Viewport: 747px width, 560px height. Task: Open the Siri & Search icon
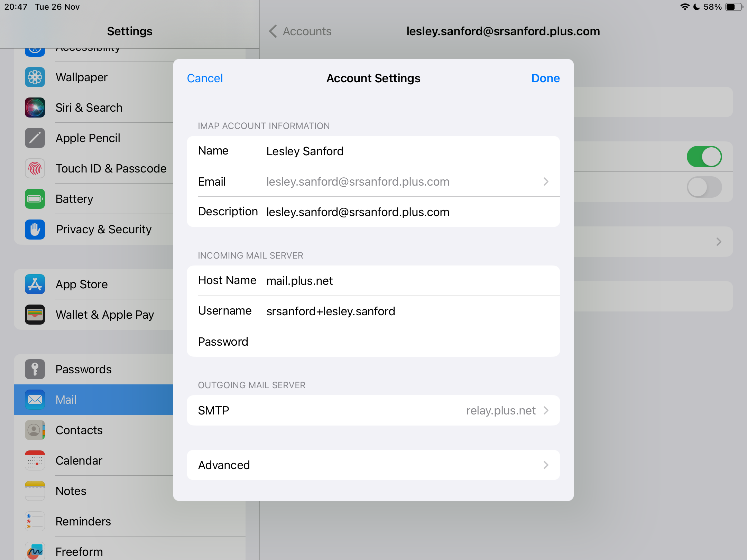[x=35, y=108]
